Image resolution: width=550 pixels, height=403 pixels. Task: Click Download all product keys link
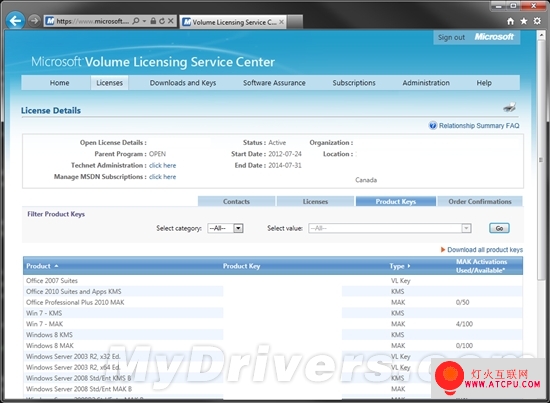pyautogui.click(x=485, y=250)
